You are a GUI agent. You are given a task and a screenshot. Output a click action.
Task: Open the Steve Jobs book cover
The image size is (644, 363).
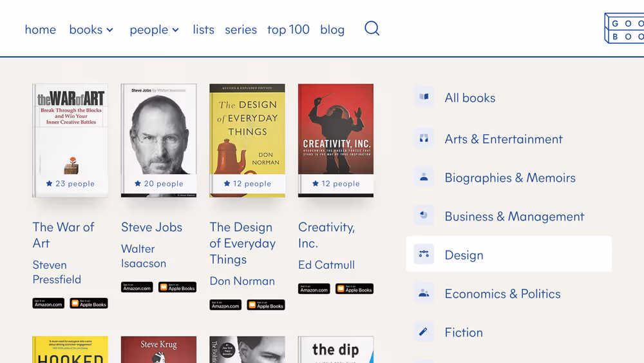(158, 141)
